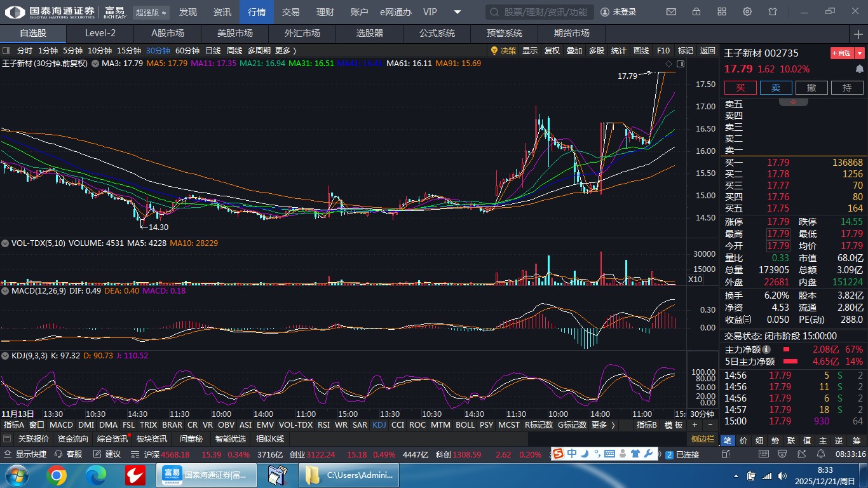Click the lock screen icon

(696, 12)
